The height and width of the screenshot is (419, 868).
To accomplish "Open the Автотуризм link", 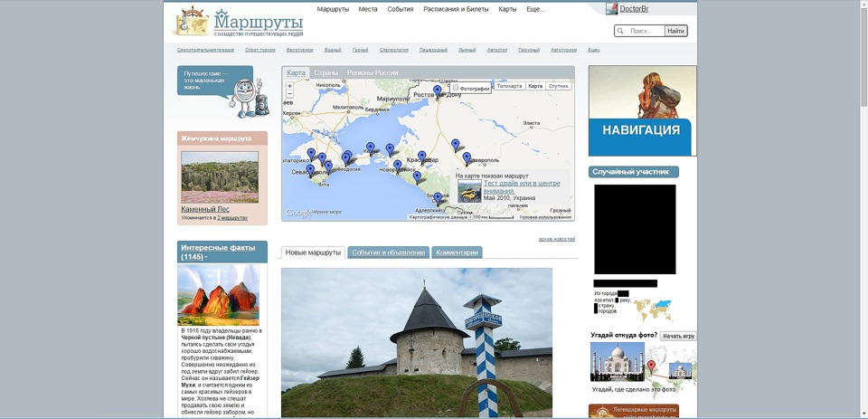I will (563, 50).
